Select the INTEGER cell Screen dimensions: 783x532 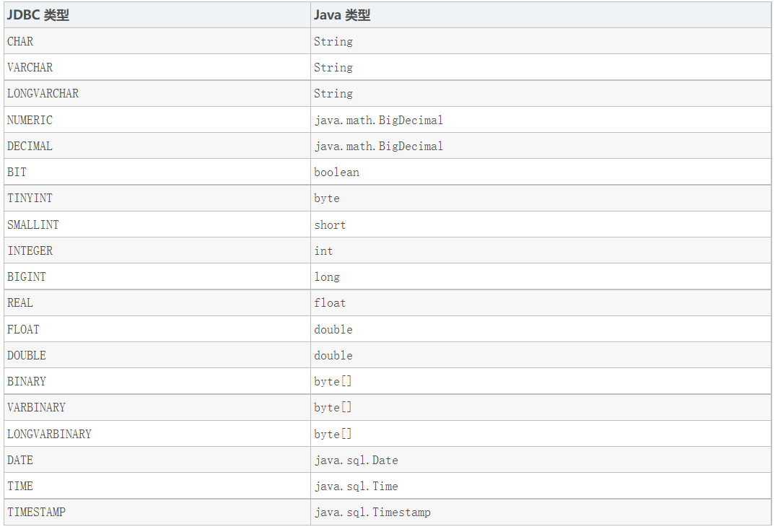pyautogui.click(x=157, y=250)
